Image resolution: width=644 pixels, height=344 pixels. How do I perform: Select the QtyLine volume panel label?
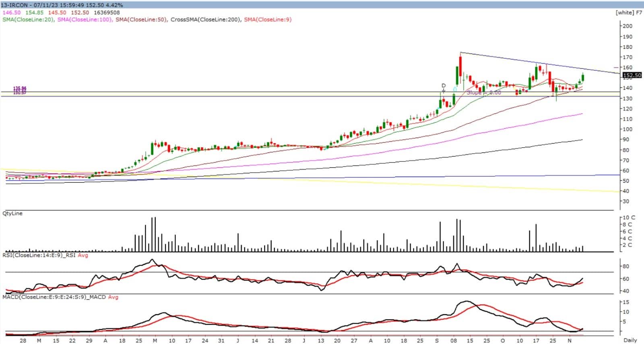pyautogui.click(x=12, y=213)
